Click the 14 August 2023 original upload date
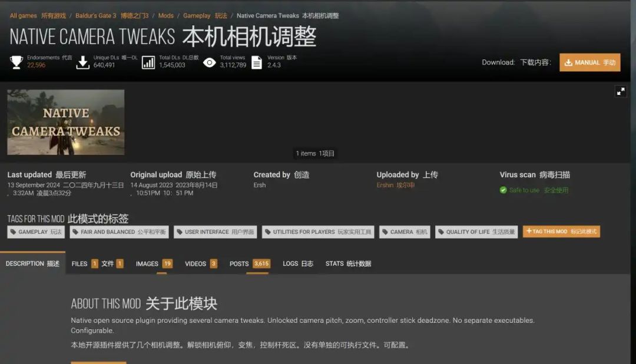 coord(174,188)
